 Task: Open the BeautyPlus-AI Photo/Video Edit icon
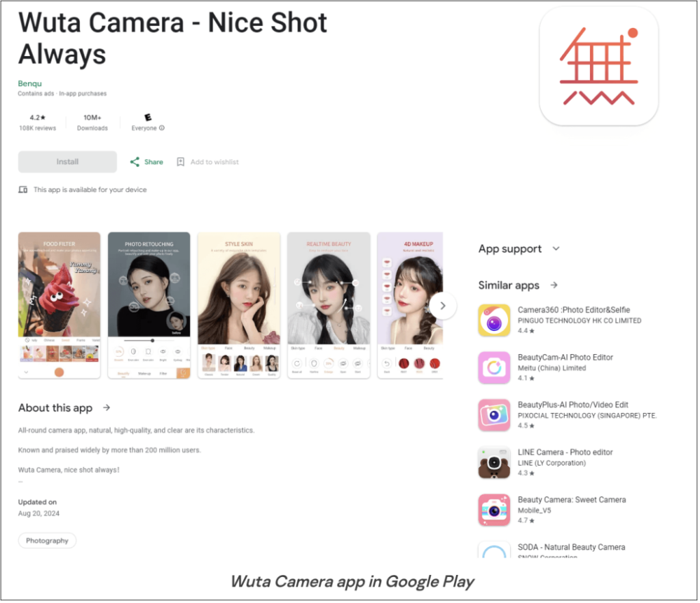click(494, 415)
